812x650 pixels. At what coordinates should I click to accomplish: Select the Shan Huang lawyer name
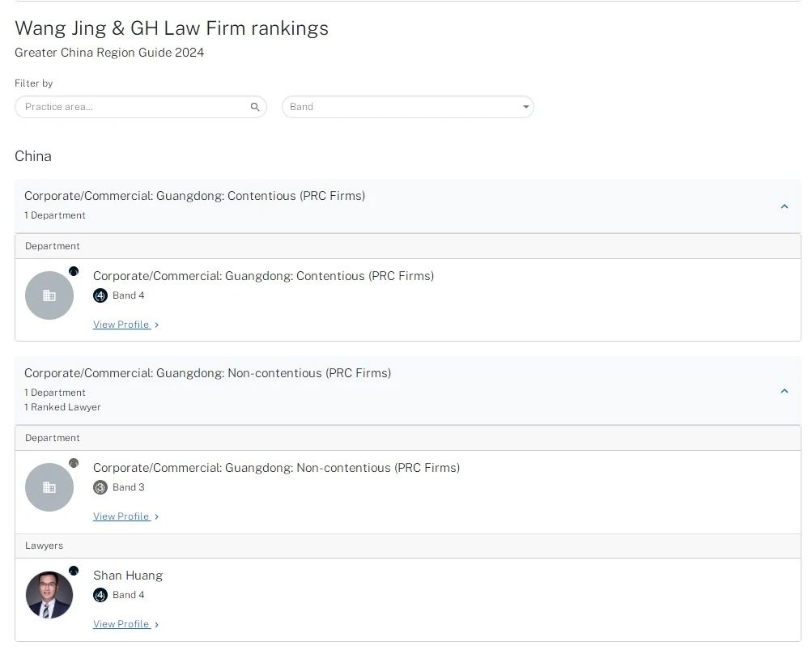tap(128, 576)
